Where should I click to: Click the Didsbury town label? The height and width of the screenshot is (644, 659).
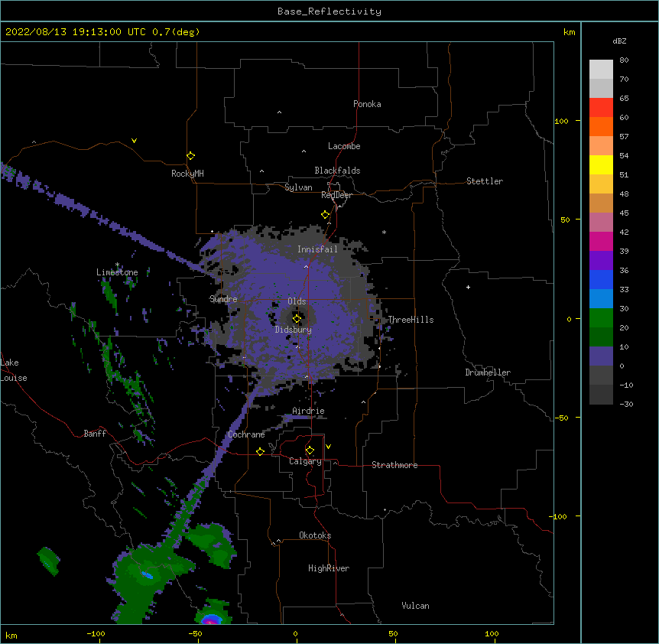coord(293,330)
